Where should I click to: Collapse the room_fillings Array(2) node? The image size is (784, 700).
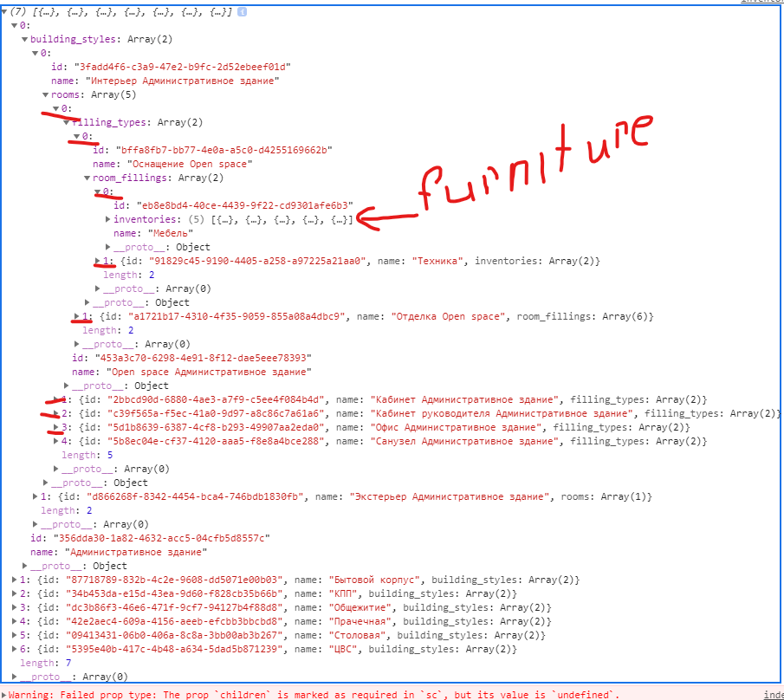[x=87, y=178]
